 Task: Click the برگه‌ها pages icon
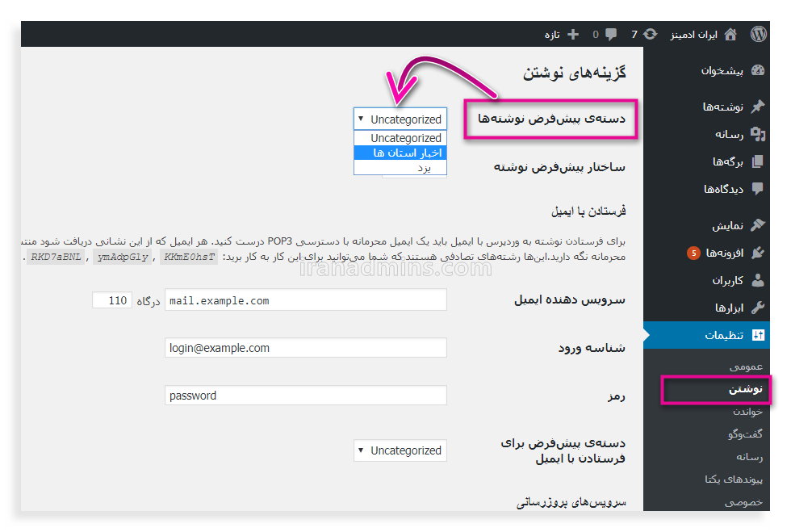(x=758, y=161)
